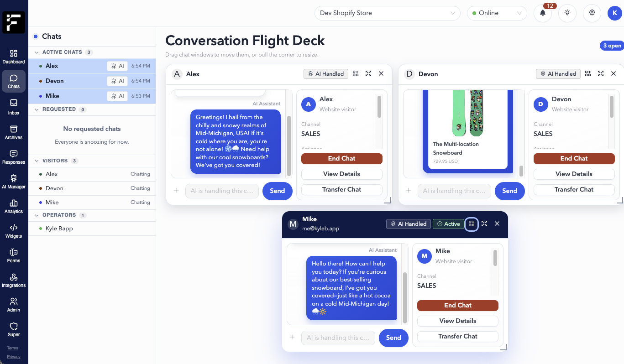The height and width of the screenshot is (364, 624).
Task: Open the Dev Shopify Store dropdown
Action: tap(387, 13)
